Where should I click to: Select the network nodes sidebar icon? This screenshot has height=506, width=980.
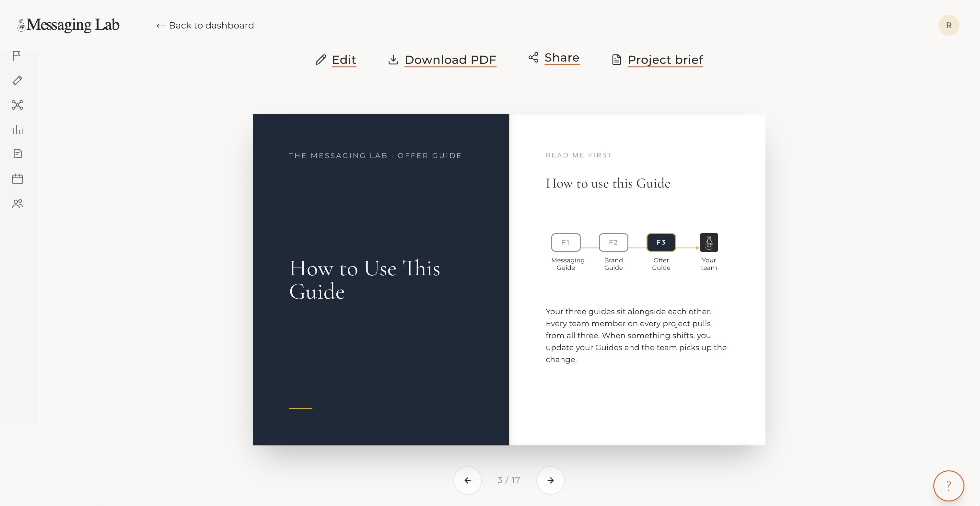(17, 105)
